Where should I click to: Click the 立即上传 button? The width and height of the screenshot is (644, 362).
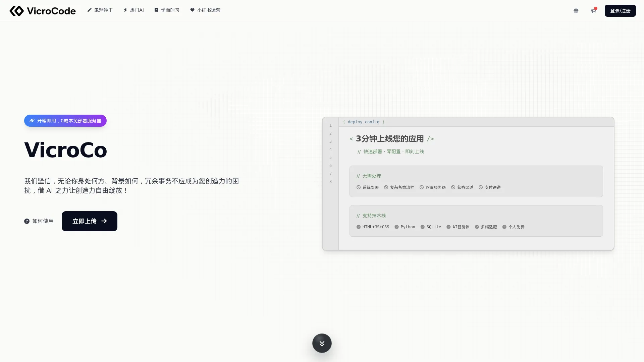[90, 221]
